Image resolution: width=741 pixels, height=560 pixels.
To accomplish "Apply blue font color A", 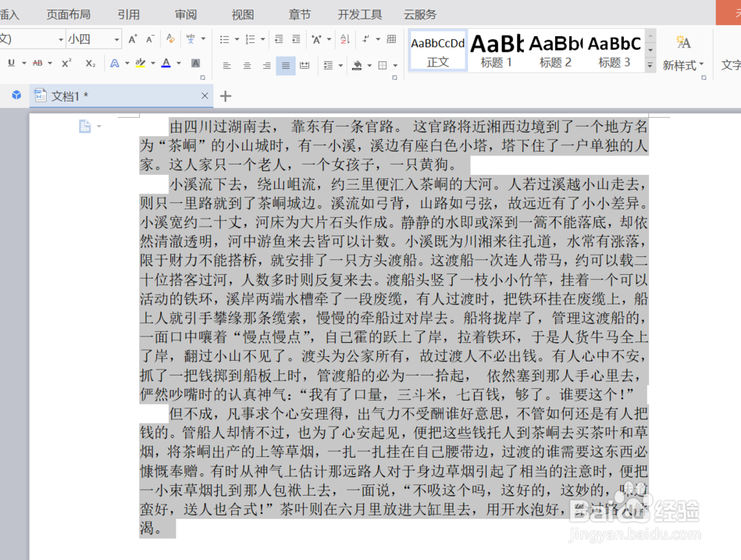I will tap(166, 63).
